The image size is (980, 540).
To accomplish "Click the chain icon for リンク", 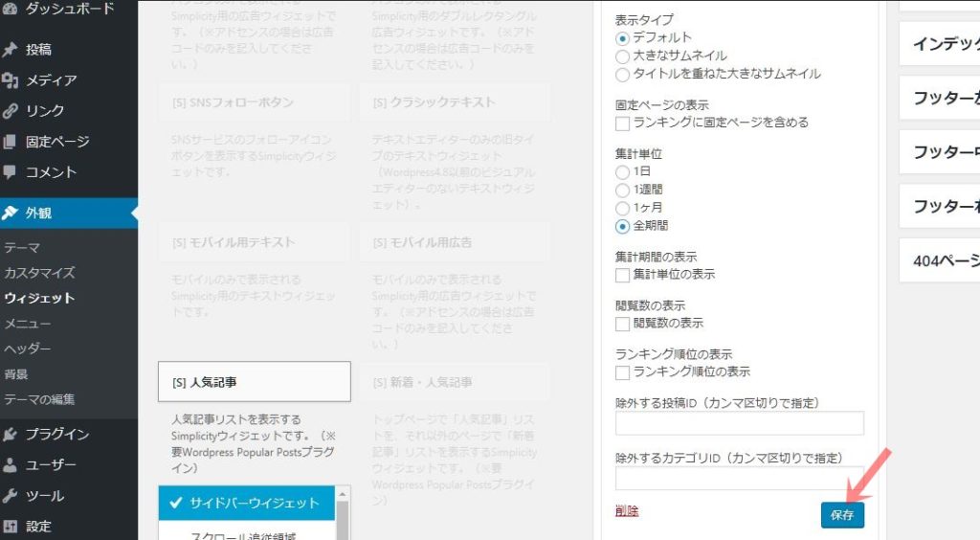I will click(x=11, y=111).
